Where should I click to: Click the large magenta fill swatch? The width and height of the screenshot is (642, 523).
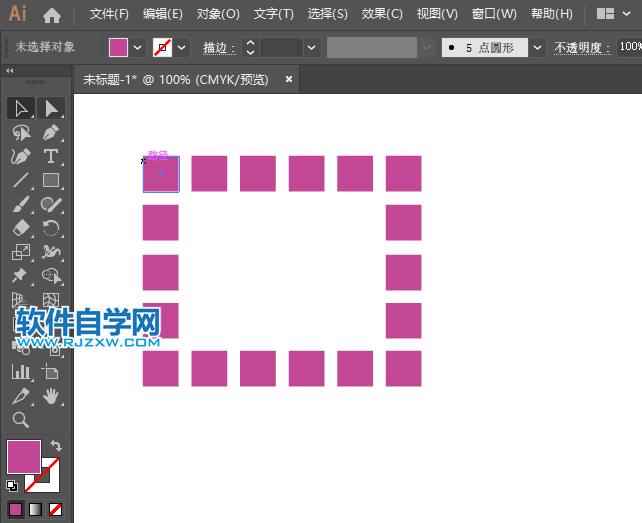tap(24, 458)
